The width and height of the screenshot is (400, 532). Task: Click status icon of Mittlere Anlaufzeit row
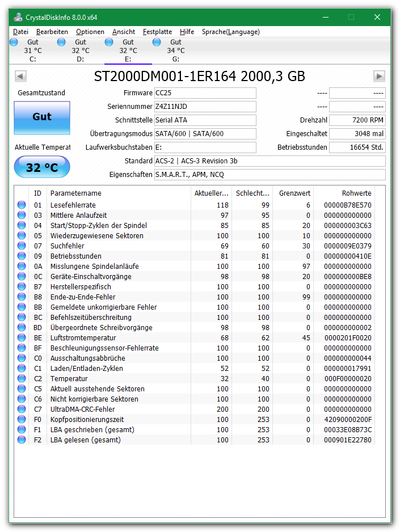22,215
